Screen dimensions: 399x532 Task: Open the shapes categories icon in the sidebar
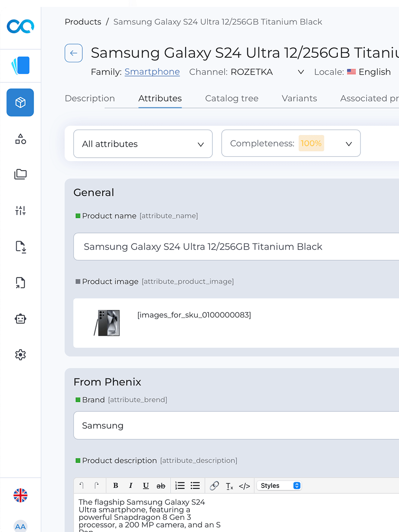coord(21,139)
